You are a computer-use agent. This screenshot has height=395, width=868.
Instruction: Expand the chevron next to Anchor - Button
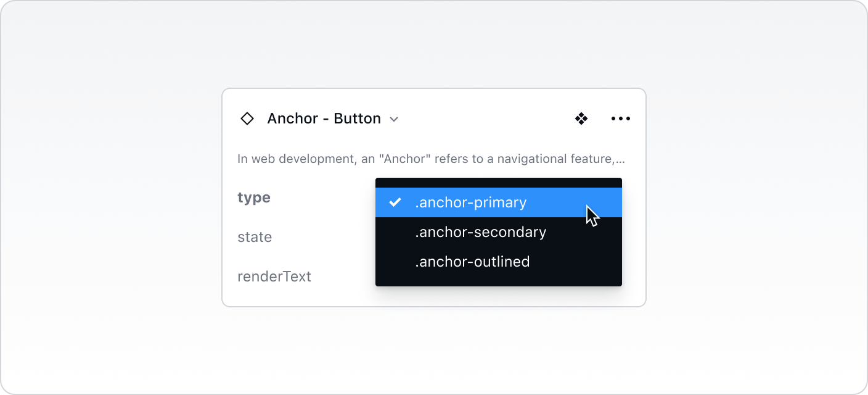click(x=395, y=119)
